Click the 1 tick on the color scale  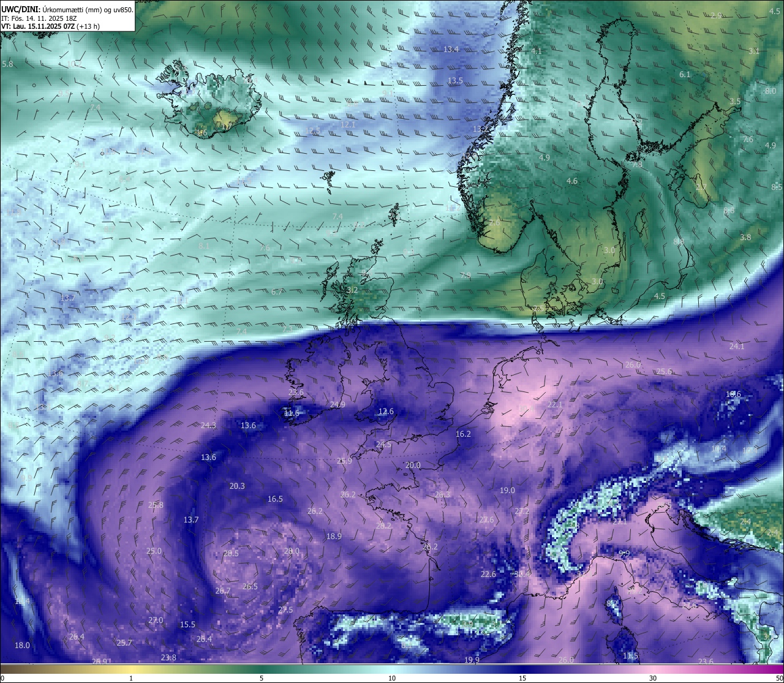click(x=131, y=678)
